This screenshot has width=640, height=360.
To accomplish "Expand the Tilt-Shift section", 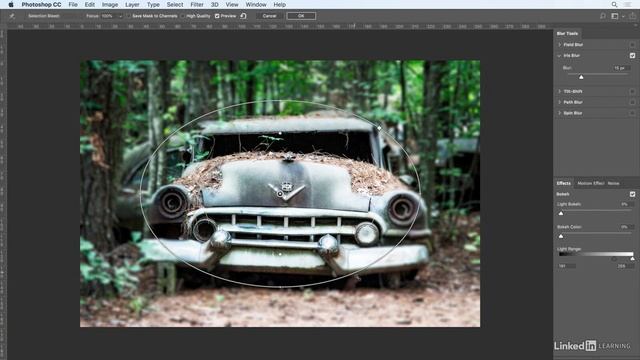I will coord(559,91).
